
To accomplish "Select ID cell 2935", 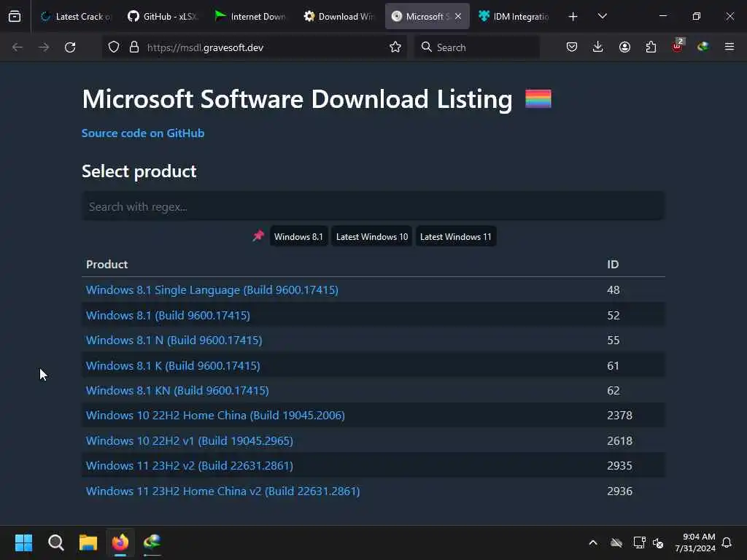I will (619, 466).
